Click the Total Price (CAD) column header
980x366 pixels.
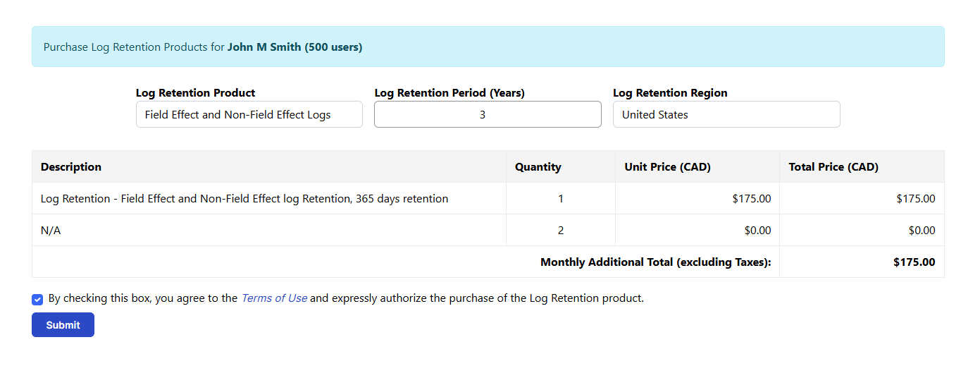point(833,167)
